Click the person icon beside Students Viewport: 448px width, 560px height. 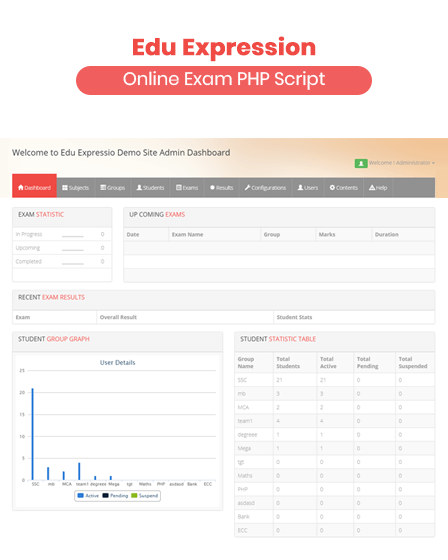click(x=139, y=188)
